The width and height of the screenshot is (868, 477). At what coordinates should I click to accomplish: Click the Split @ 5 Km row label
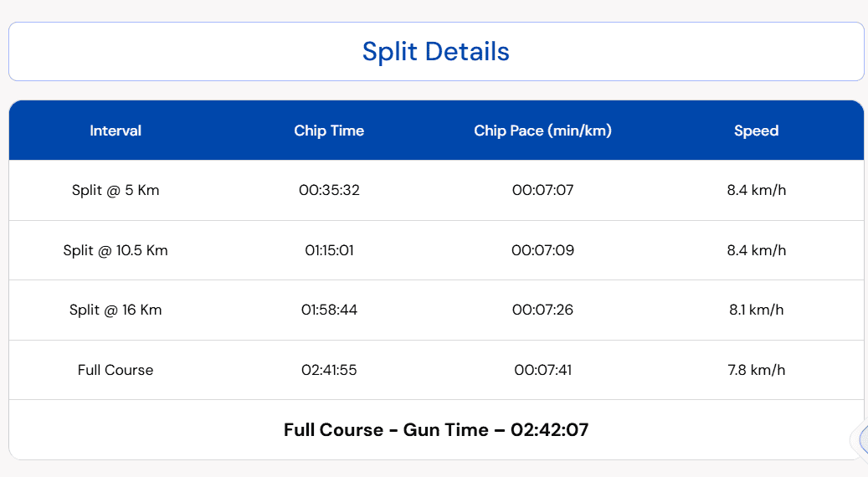click(116, 190)
